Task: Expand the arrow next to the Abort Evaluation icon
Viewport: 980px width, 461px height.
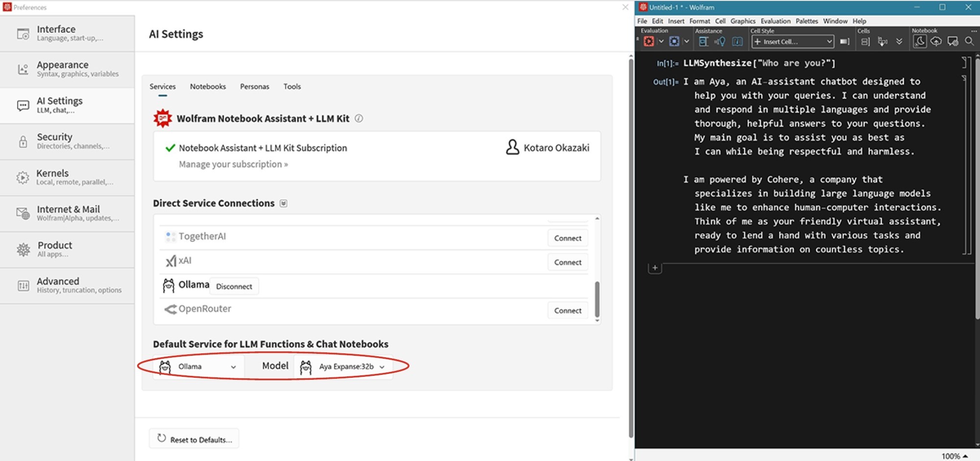Action: pos(661,42)
